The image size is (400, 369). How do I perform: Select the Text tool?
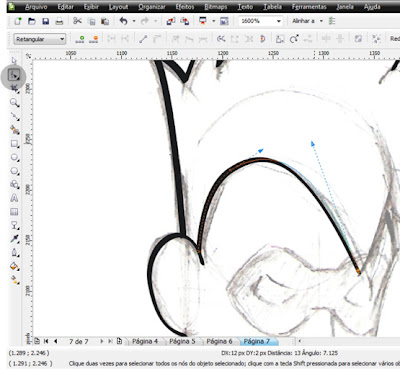(14, 198)
